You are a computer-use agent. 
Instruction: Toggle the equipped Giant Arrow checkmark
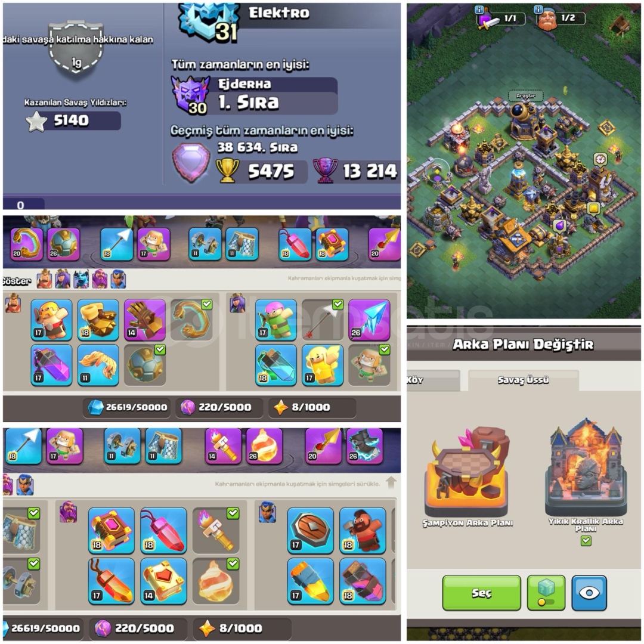tap(338, 304)
